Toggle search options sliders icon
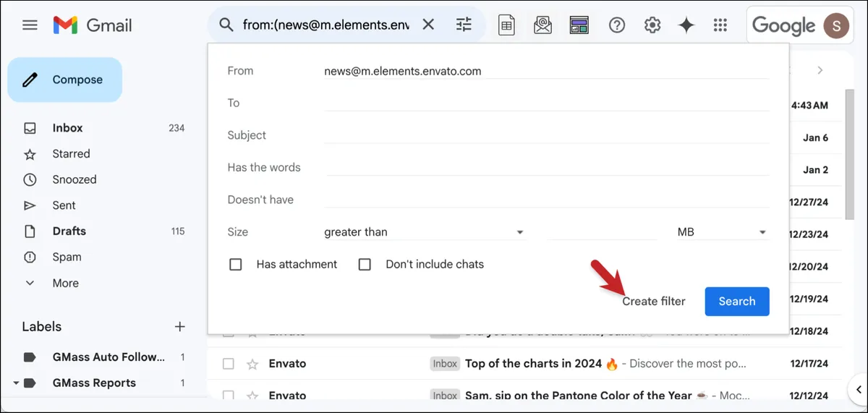Image resolution: width=868 pixels, height=413 pixels. (x=464, y=25)
